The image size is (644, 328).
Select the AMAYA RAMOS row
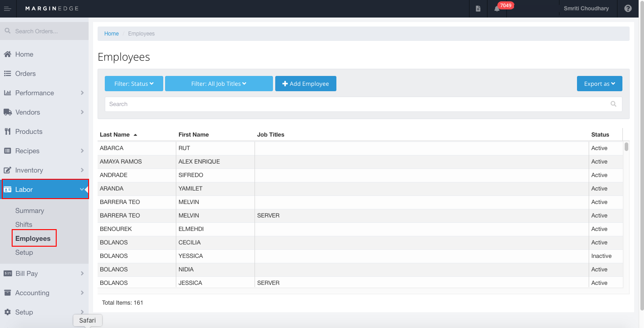[x=360, y=162]
